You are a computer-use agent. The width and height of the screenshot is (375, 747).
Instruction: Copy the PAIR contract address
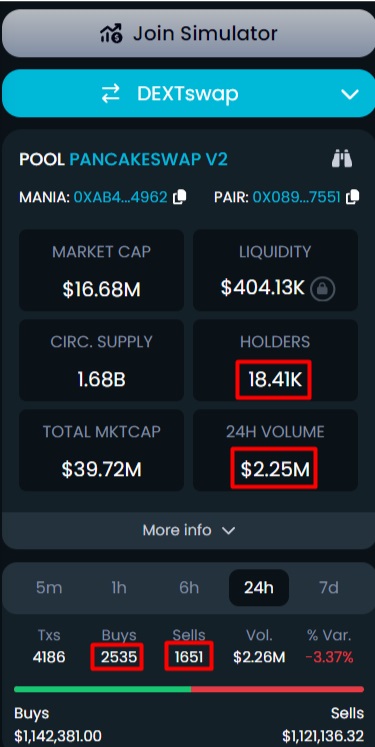[x=353, y=197]
